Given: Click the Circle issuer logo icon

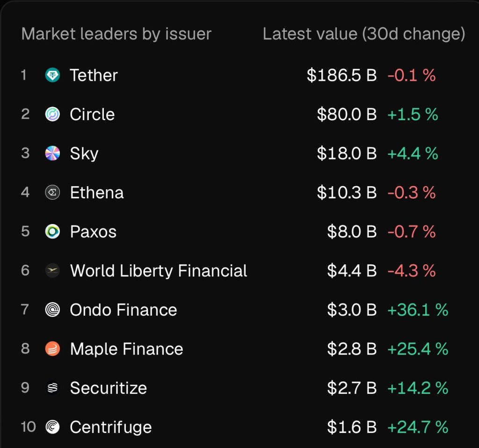Looking at the screenshot, I should tap(52, 115).
